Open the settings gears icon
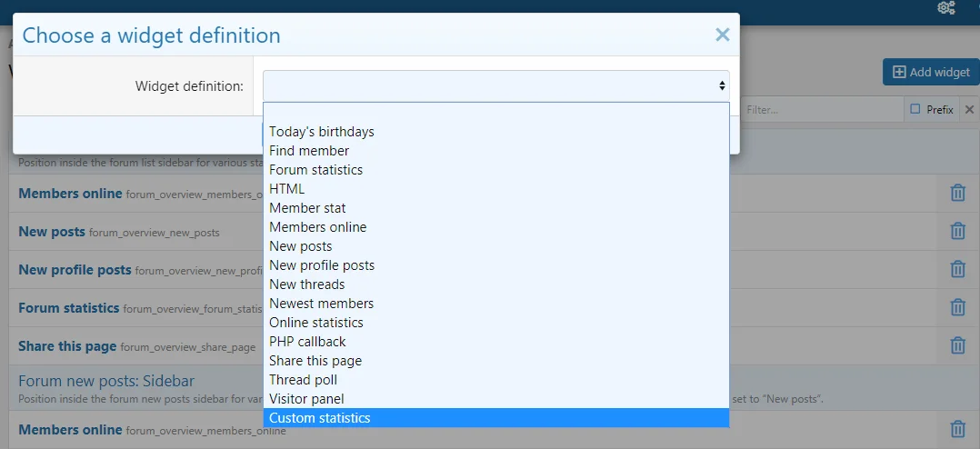Image resolution: width=980 pixels, height=449 pixels. coord(946,8)
